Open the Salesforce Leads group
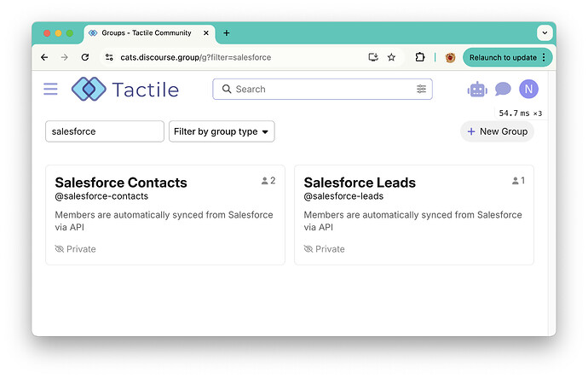The width and height of the screenshot is (588, 378). (360, 183)
